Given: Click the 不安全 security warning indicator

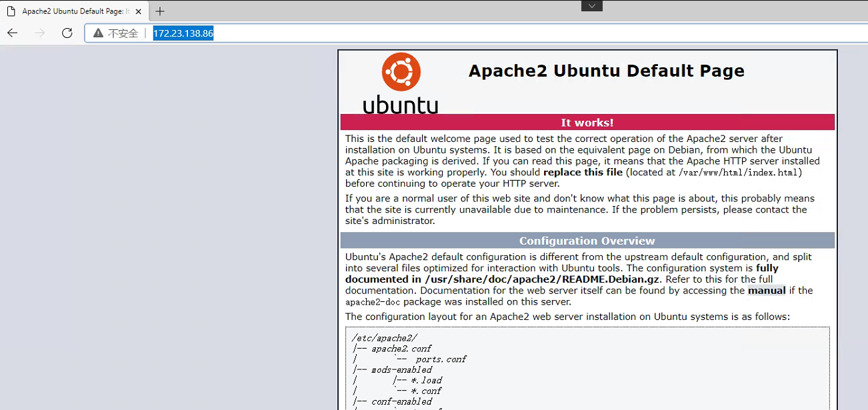Looking at the screenshot, I should [124, 33].
